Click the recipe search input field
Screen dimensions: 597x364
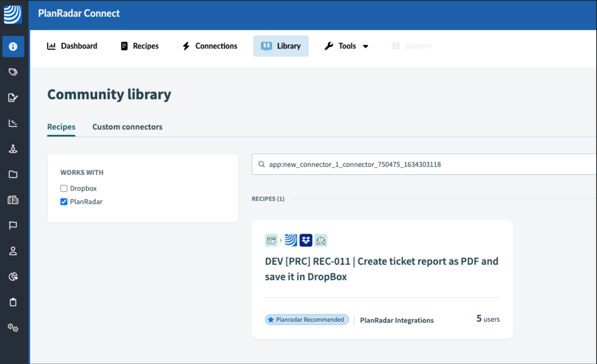point(426,164)
